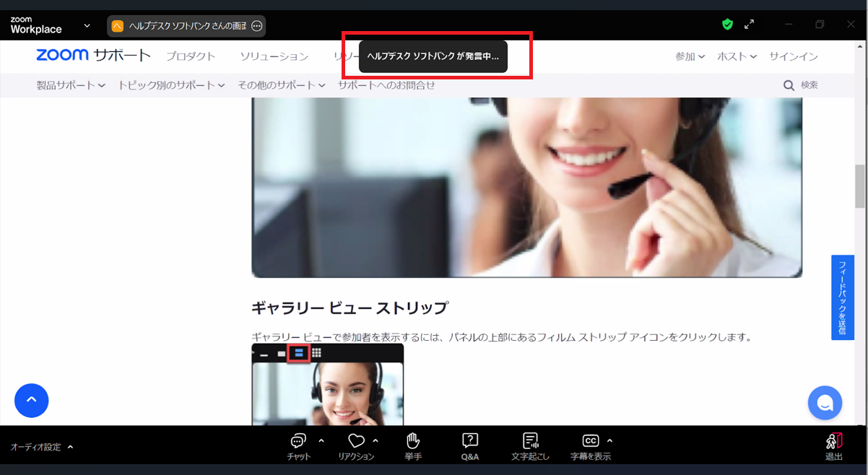
Task: Click the 検索 search field
Action: pyautogui.click(x=802, y=85)
